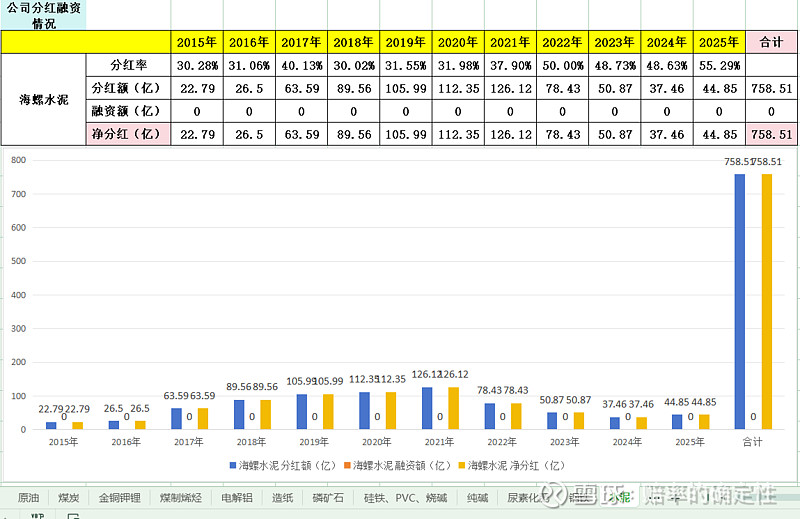The image size is (800, 519).
Task: Click the 31.55% dividend rate cell
Action: [406, 65]
